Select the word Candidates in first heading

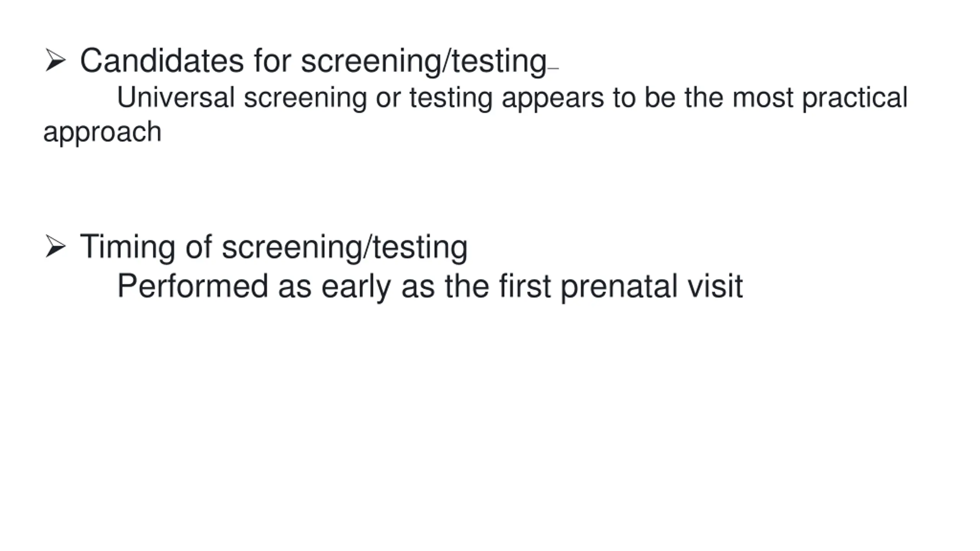(162, 60)
